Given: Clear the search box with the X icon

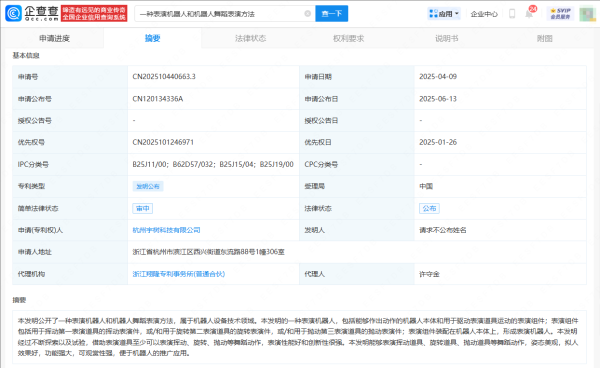Looking at the screenshot, I should coord(307,14).
